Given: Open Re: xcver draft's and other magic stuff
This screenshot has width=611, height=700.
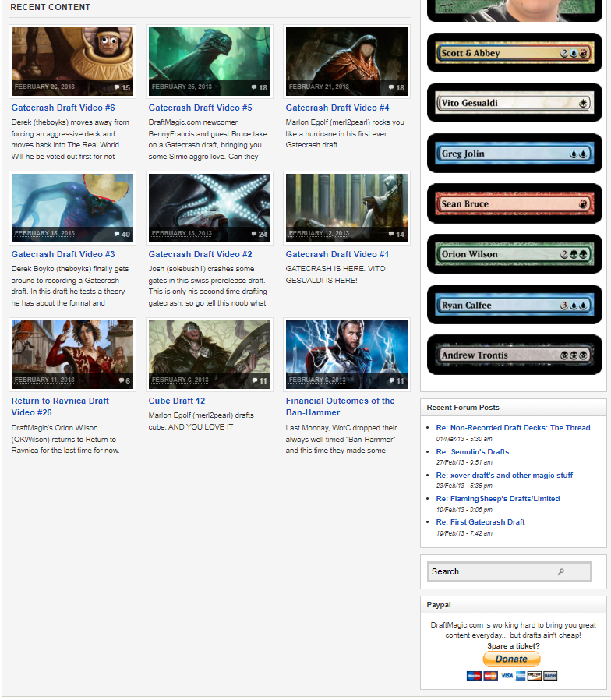Looking at the screenshot, I should point(504,475).
